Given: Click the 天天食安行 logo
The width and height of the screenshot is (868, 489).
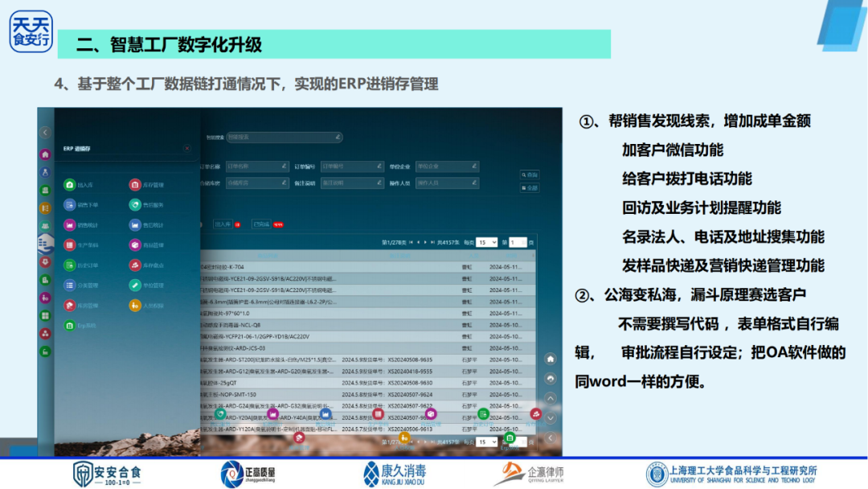Looking at the screenshot, I should (31, 31).
